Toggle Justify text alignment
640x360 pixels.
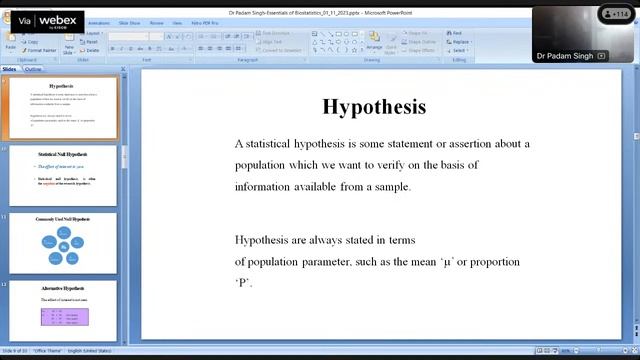click(228, 49)
